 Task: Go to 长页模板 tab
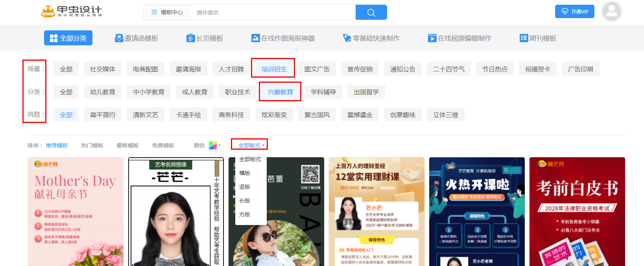coord(205,38)
